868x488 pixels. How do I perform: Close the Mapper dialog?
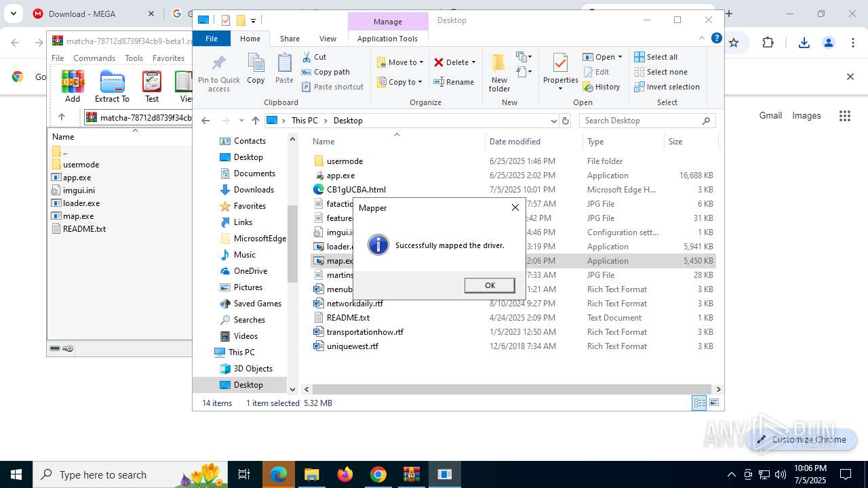pyautogui.click(x=515, y=207)
